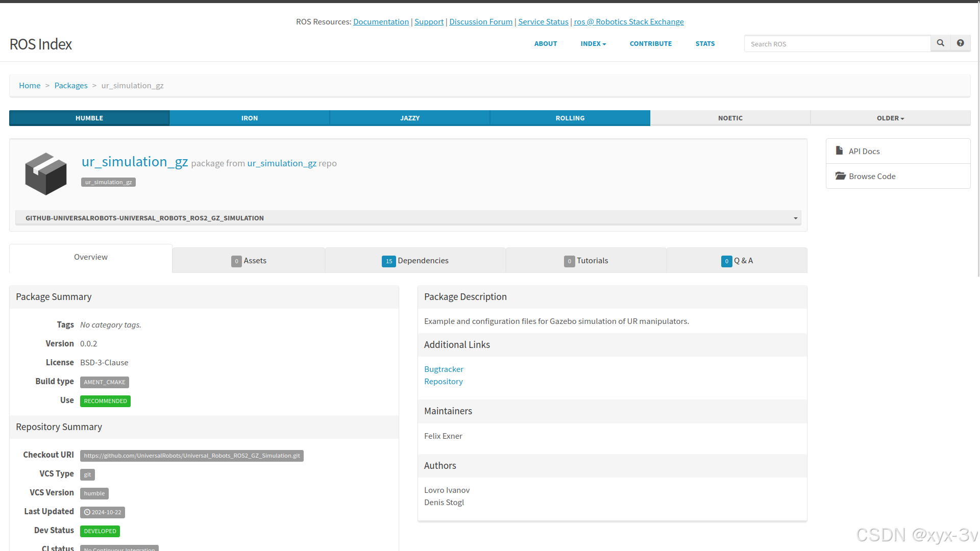Screen dimensions: 980x551
Task: Select the ROLLING distro tab
Action: click(x=570, y=118)
